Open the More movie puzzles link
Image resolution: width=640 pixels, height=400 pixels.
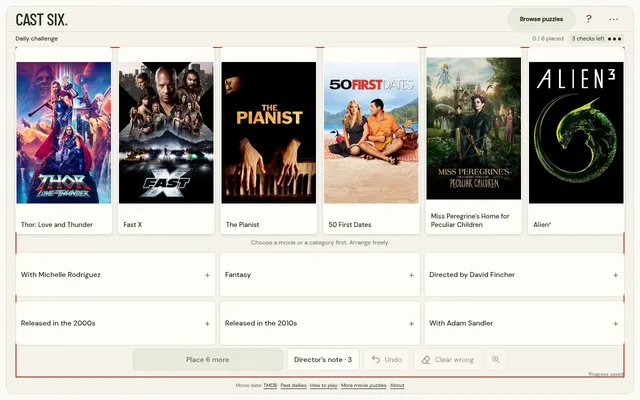coord(363,385)
